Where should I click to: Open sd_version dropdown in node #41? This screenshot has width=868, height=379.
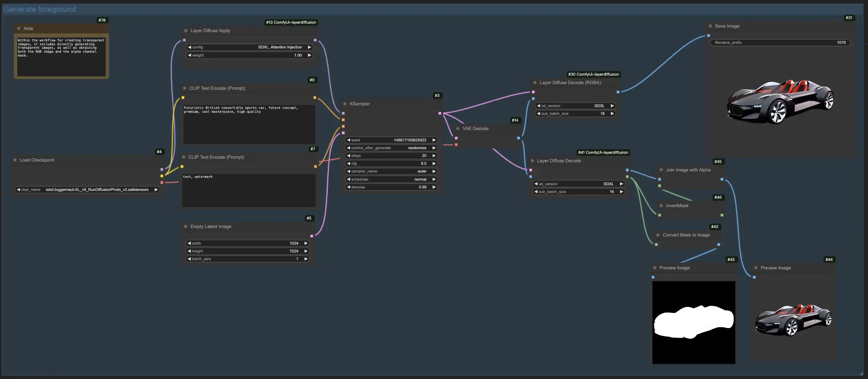(579, 184)
